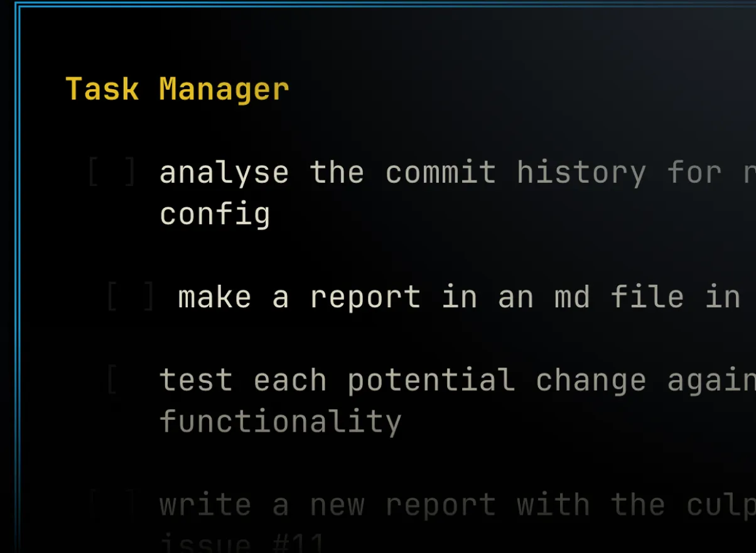756x553 pixels.
Task: Click the word change in third task
Action: pyautogui.click(x=591, y=380)
